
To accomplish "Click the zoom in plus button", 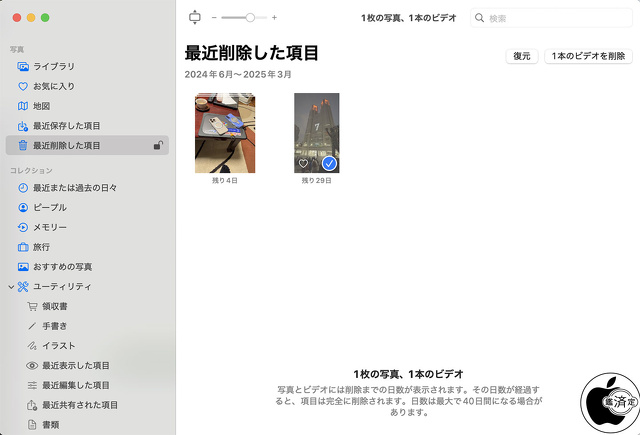I will 275,18.
